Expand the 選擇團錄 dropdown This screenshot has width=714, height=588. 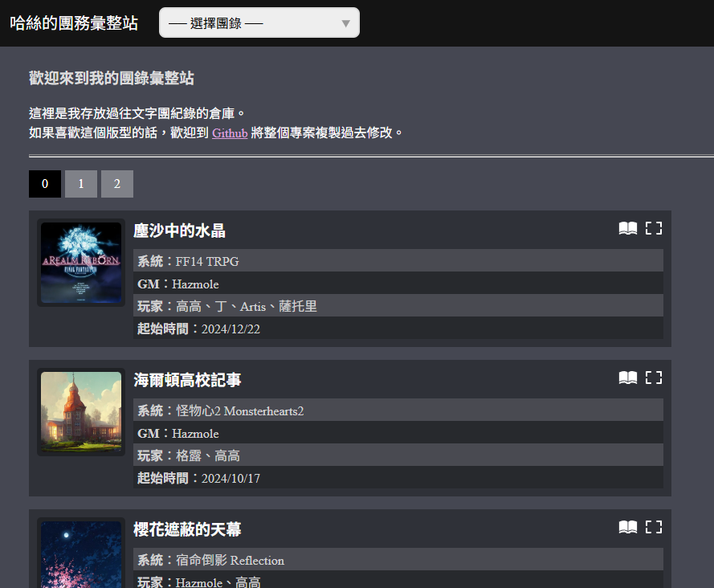click(x=259, y=22)
